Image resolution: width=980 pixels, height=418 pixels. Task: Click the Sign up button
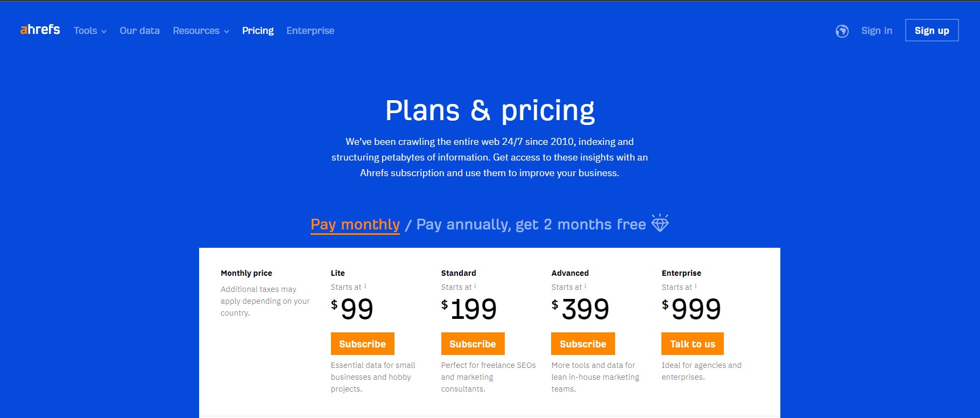point(932,30)
